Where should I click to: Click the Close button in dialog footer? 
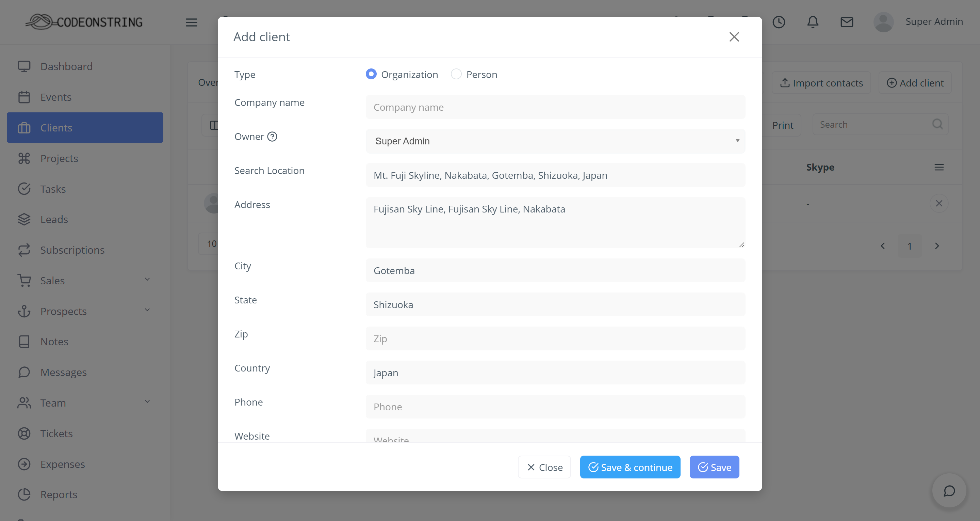(x=544, y=467)
